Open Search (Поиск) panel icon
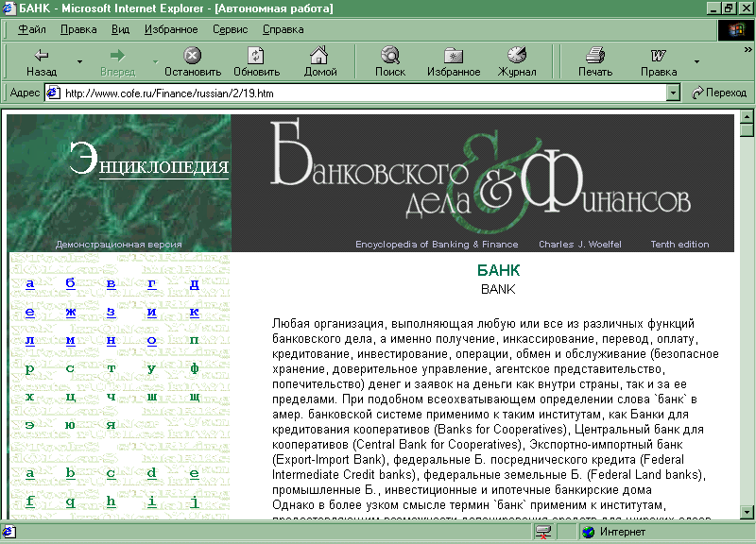The image size is (756, 544). 389,55
